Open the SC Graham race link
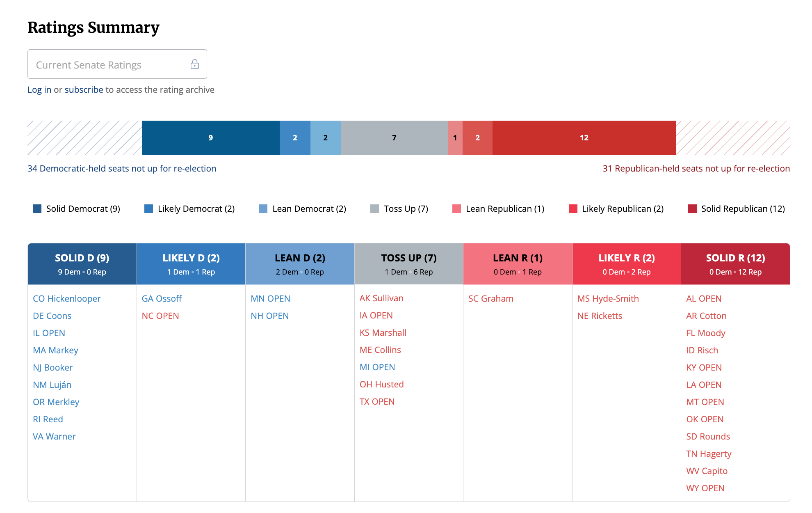The image size is (812, 513). 491,298
